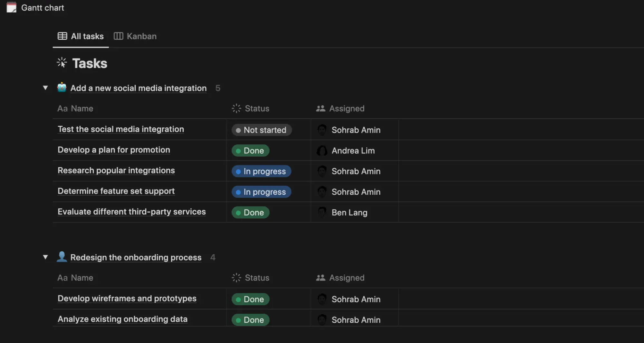Click the robot emoji on the social media group
This screenshot has height=343, width=644.
click(x=62, y=87)
